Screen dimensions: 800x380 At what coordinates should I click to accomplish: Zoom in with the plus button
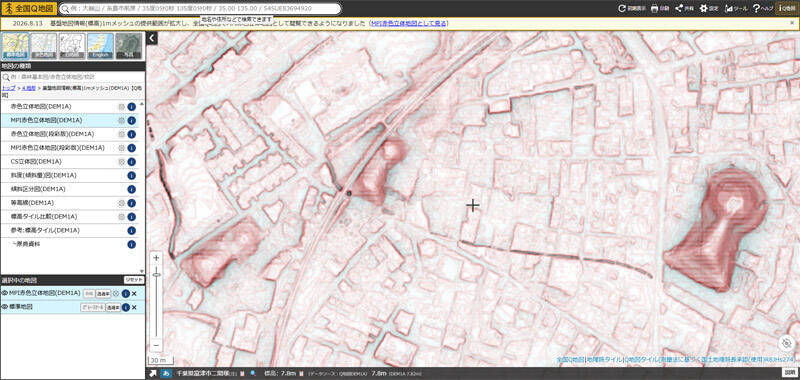click(157, 258)
